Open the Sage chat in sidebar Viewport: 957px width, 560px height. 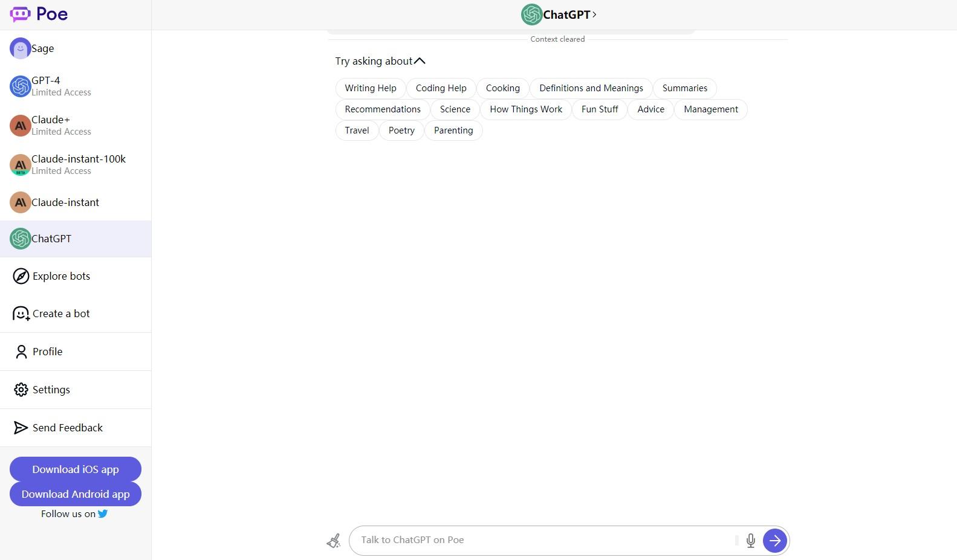(x=76, y=48)
